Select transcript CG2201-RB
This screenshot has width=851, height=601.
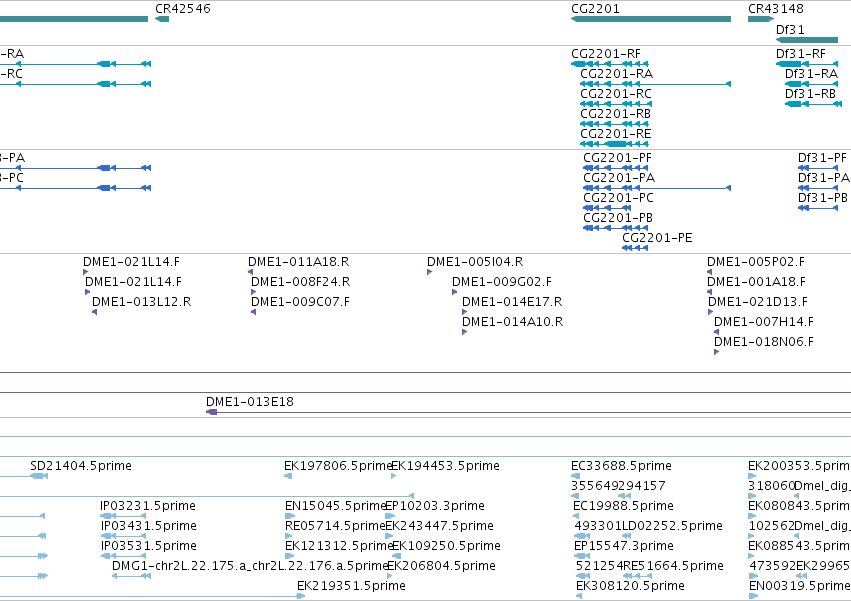[x=614, y=124]
